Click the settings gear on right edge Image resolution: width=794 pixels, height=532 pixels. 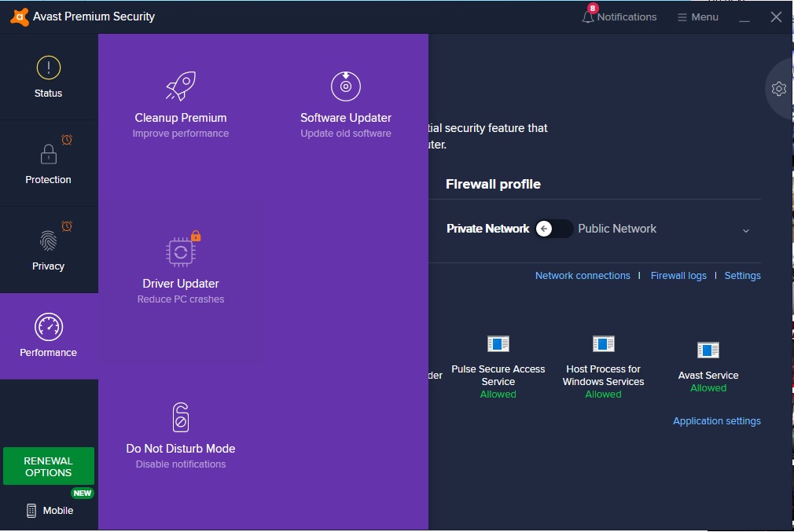(778, 89)
